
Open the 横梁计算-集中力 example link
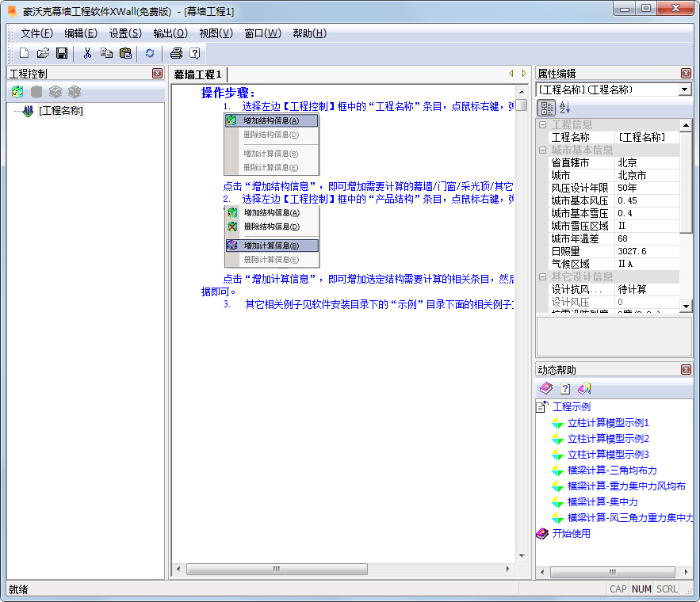point(602,502)
